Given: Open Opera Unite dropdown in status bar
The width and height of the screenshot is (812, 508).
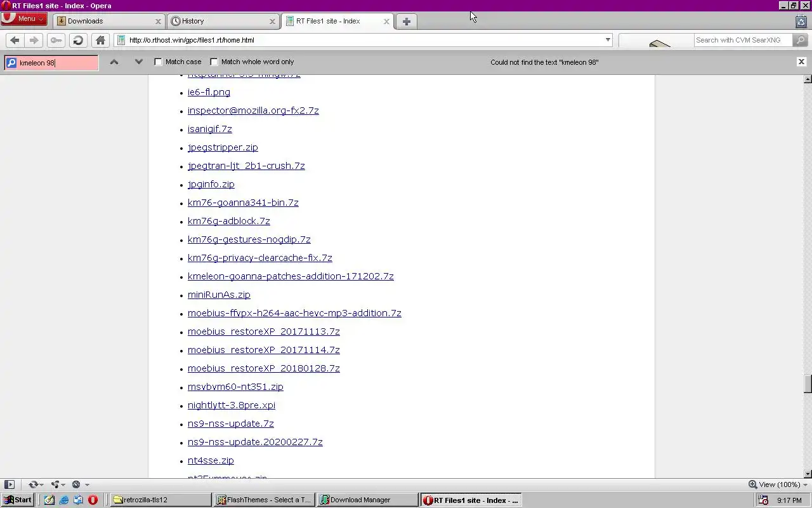Looking at the screenshot, I should click(58, 485).
